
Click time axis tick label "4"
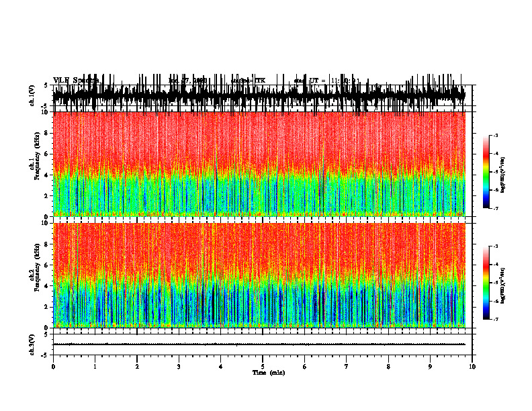220,367
